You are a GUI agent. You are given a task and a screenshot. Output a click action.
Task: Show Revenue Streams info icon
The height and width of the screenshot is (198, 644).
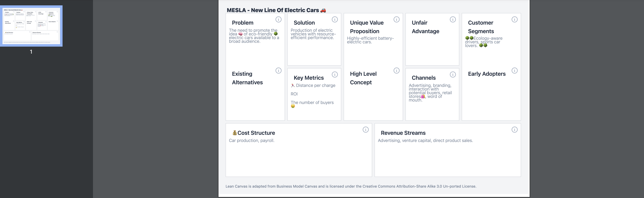point(514,130)
